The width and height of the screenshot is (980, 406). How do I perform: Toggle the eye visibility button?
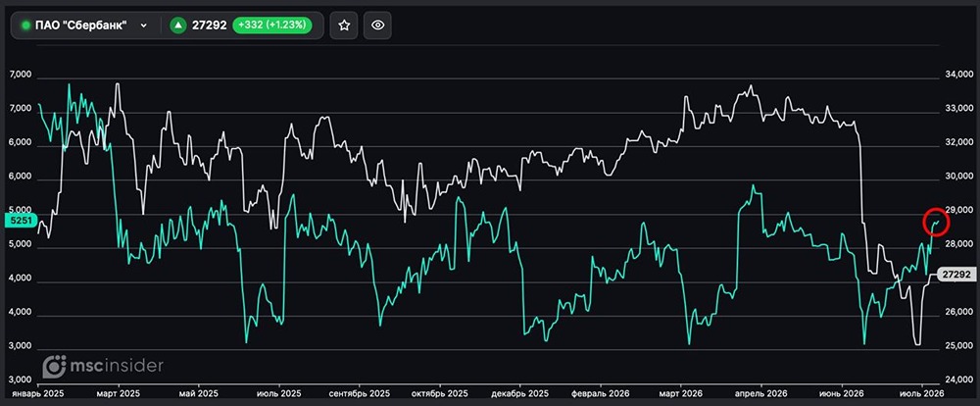pos(377,25)
